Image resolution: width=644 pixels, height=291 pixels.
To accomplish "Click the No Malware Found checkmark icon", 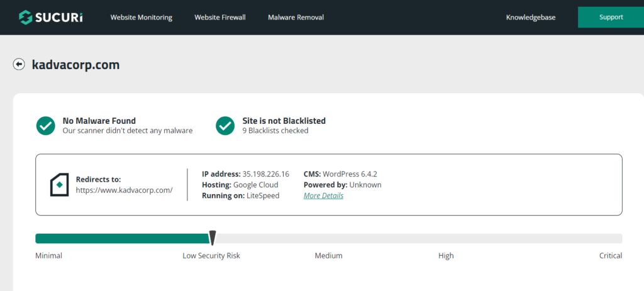I will (x=45, y=126).
